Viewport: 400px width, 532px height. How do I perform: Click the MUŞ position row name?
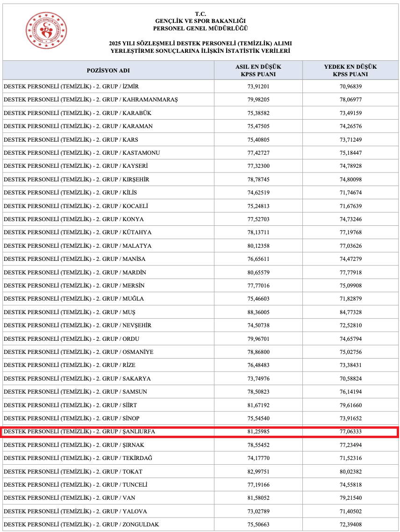(x=70, y=312)
